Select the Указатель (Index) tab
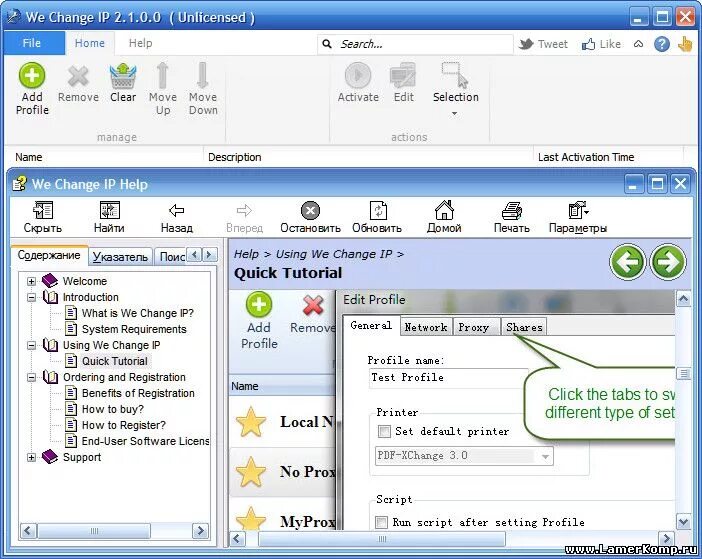The height and width of the screenshot is (559, 702). [120, 257]
